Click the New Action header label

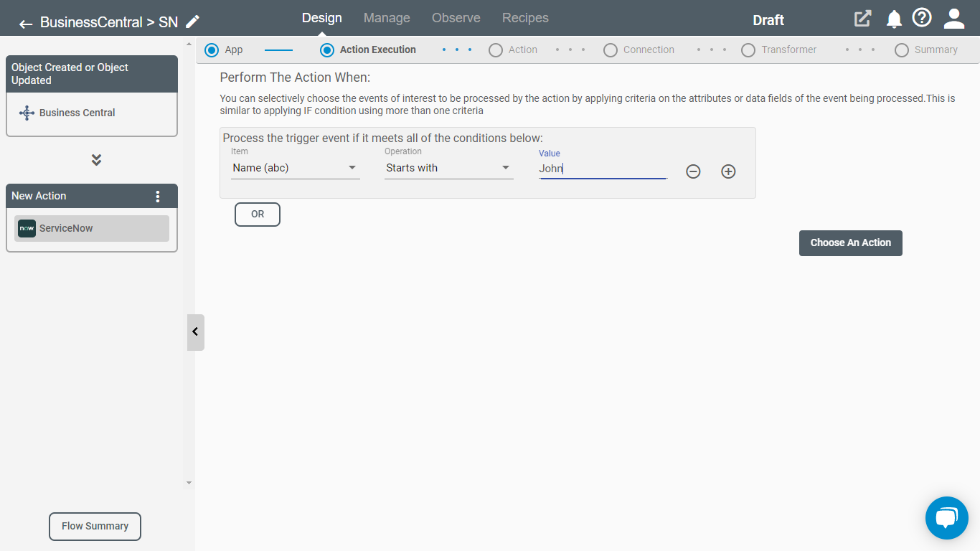click(x=39, y=196)
